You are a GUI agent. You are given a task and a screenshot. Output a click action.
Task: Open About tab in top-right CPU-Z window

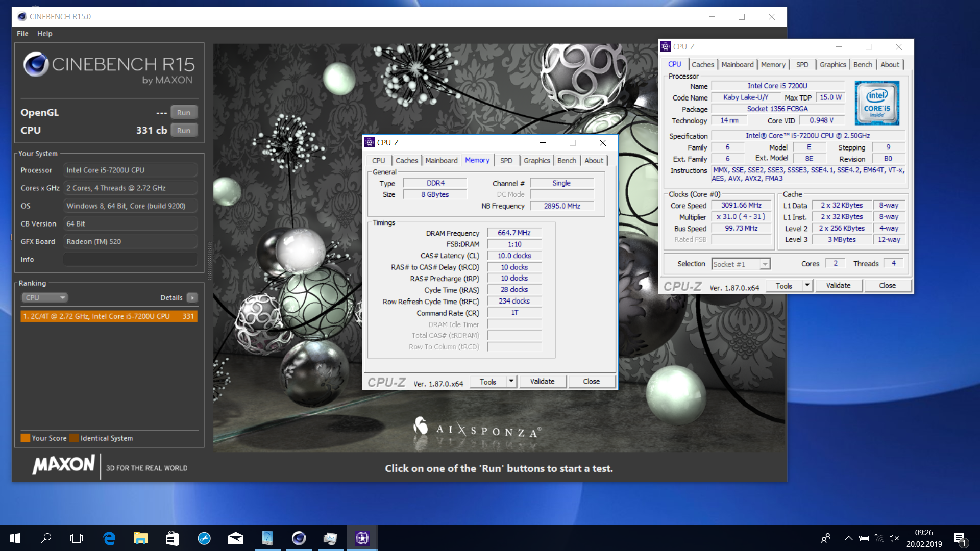[890, 65]
